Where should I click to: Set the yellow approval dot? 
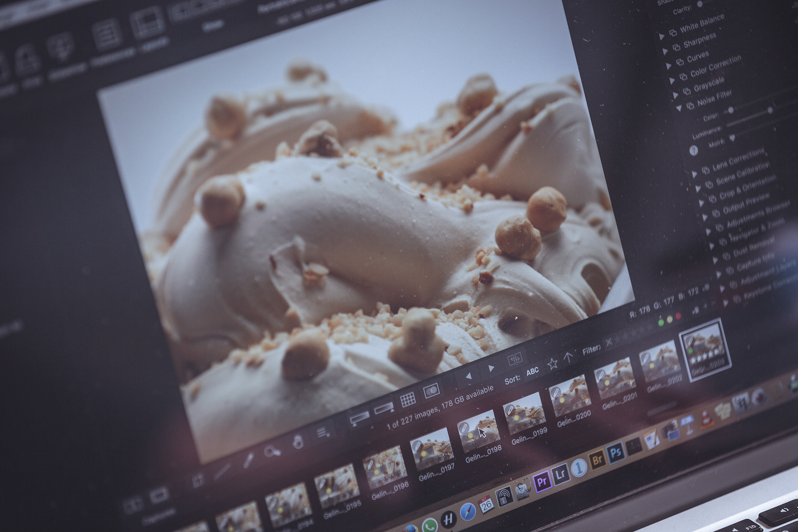point(670,320)
